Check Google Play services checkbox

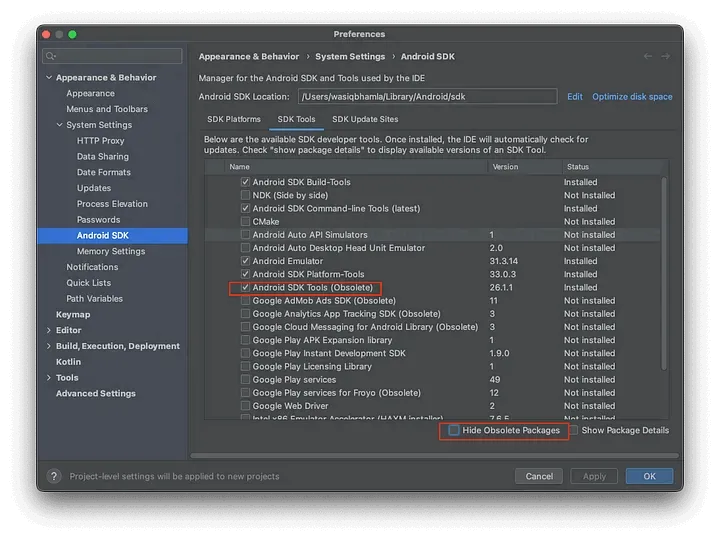point(245,380)
